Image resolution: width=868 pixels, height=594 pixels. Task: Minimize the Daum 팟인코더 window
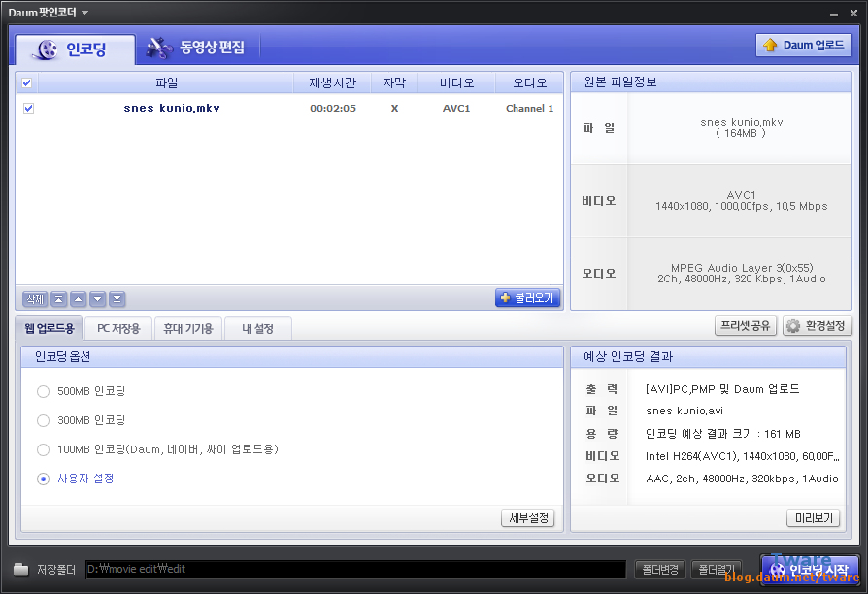(834, 14)
